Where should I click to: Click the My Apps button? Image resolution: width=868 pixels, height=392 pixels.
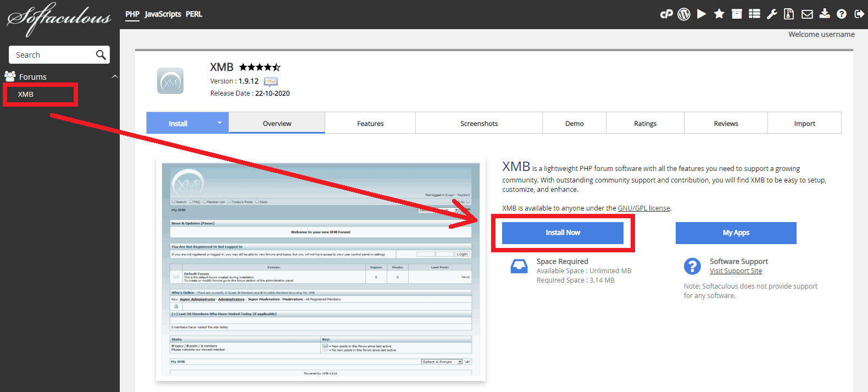(x=736, y=233)
